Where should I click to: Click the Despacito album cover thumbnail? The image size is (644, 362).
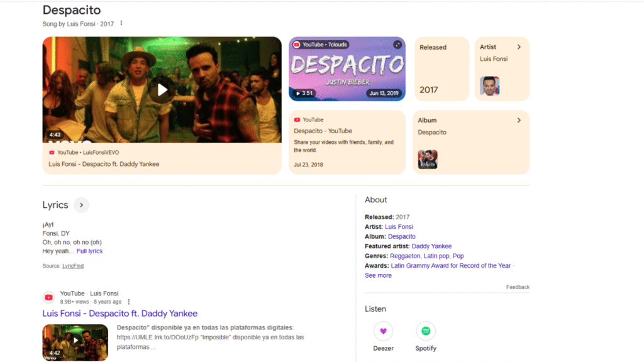pos(428,159)
